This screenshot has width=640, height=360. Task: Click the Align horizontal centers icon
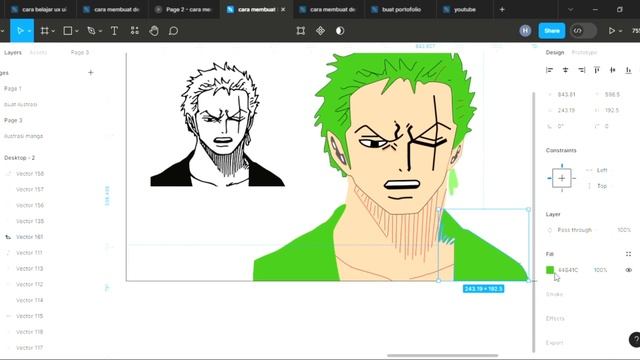tap(565, 70)
